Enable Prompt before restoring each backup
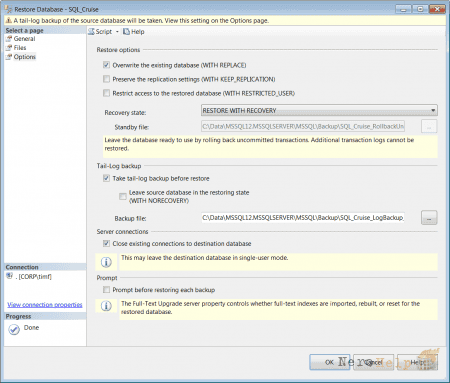Viewport: 450px width, 383px height. (x=106, y=290)
